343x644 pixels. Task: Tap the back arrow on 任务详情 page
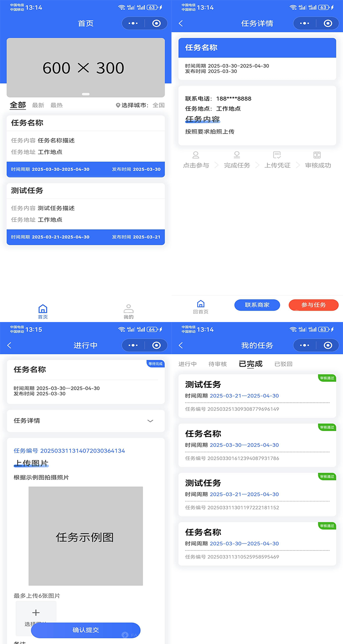click(x=181, y=24)
